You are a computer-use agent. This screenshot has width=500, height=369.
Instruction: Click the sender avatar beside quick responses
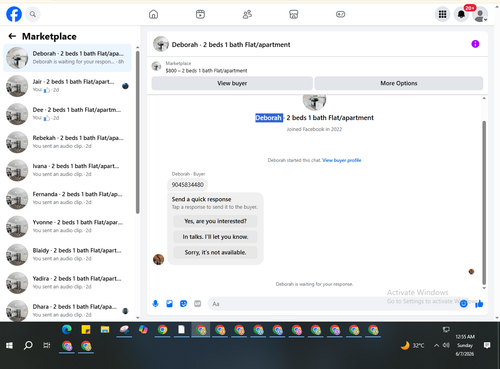tap(158, 259)
